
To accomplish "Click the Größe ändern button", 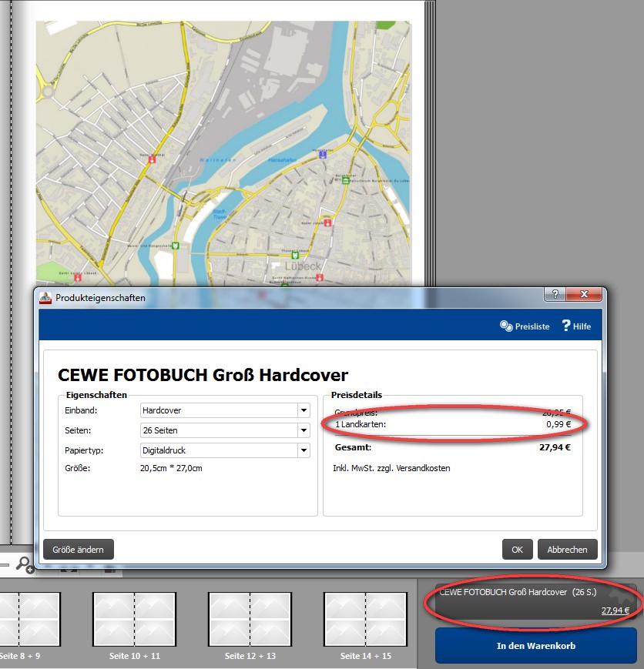I will click(79, 549).
